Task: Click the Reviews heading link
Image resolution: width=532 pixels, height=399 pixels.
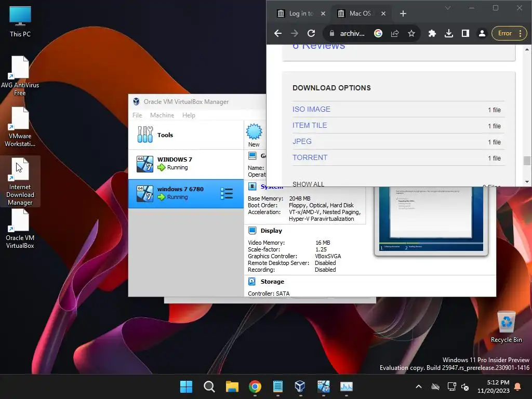Action: click(318, 47)
